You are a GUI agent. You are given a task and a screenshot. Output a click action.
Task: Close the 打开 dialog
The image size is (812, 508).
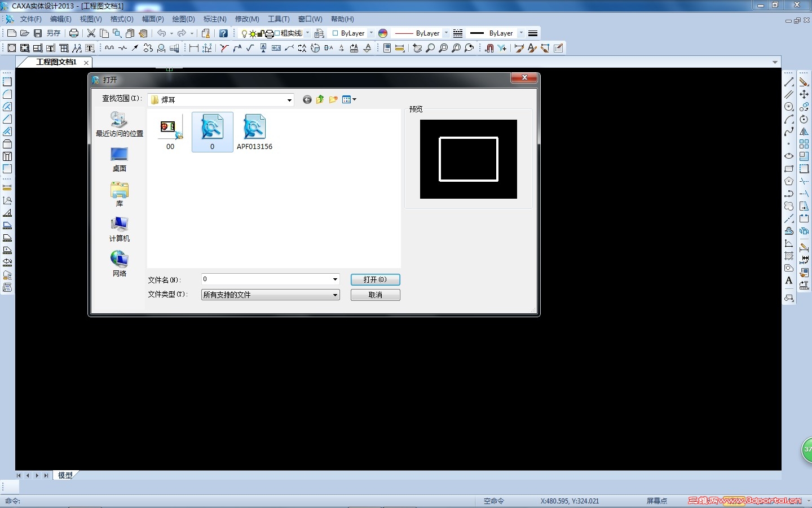(x=524, y=78)
